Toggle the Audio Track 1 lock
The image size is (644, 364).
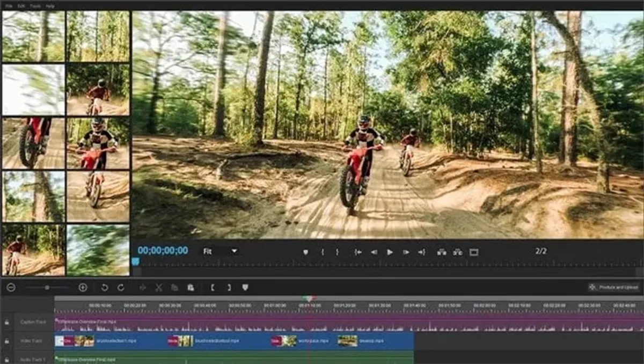pos(6,359)
